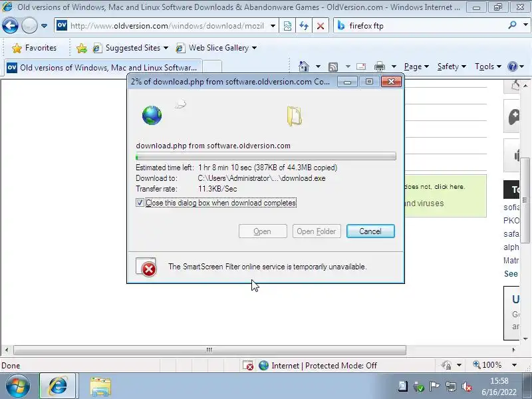The image size is (532, 399).
Task: Open Windows Explorer from taskbar
Action: (x=100, y=387)
